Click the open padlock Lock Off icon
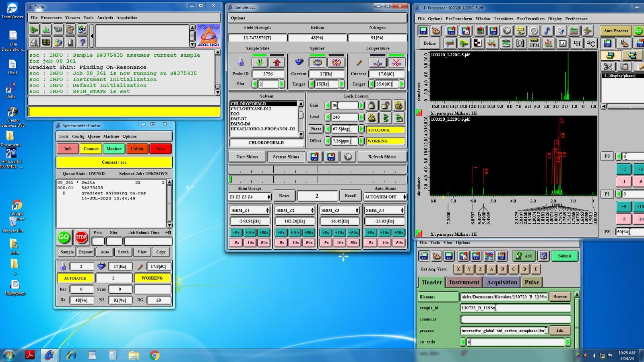The width and height of the screenshot is (644, 362). pos(386,105)
